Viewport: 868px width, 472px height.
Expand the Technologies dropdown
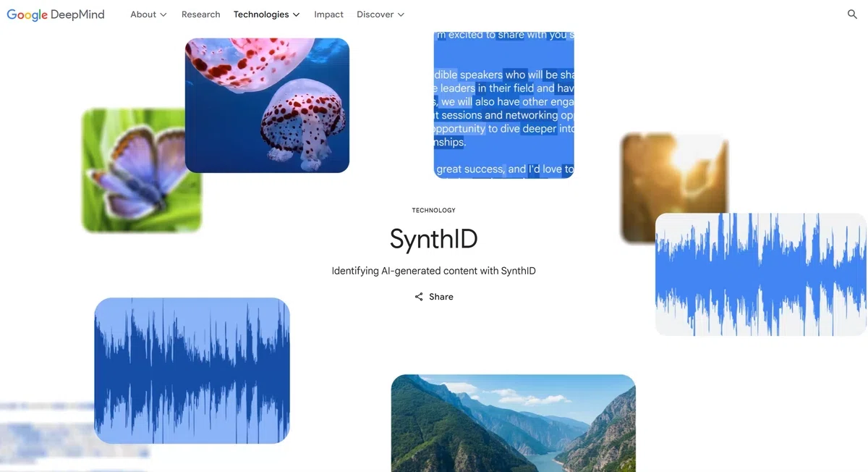(266, 14)
